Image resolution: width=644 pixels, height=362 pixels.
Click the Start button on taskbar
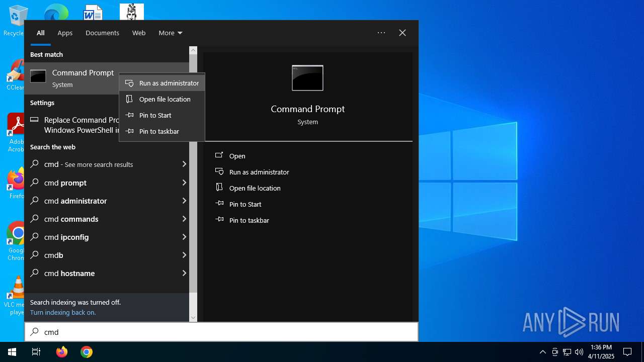coord(12,352)
